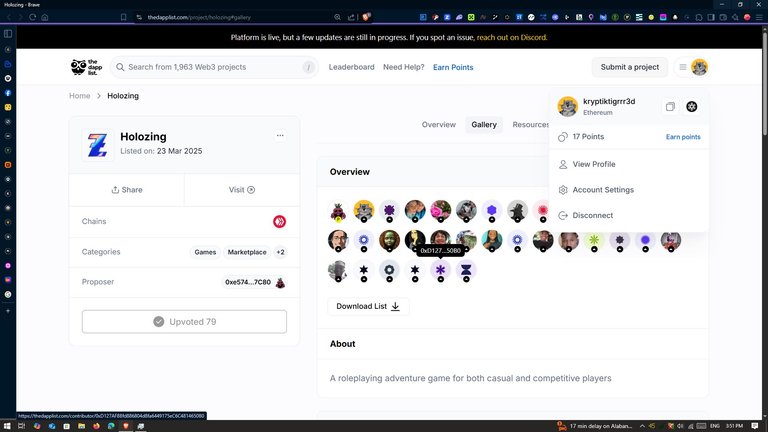
Task: Open the first upvoter avatar with the berry character
Action: tap(338, 211)
